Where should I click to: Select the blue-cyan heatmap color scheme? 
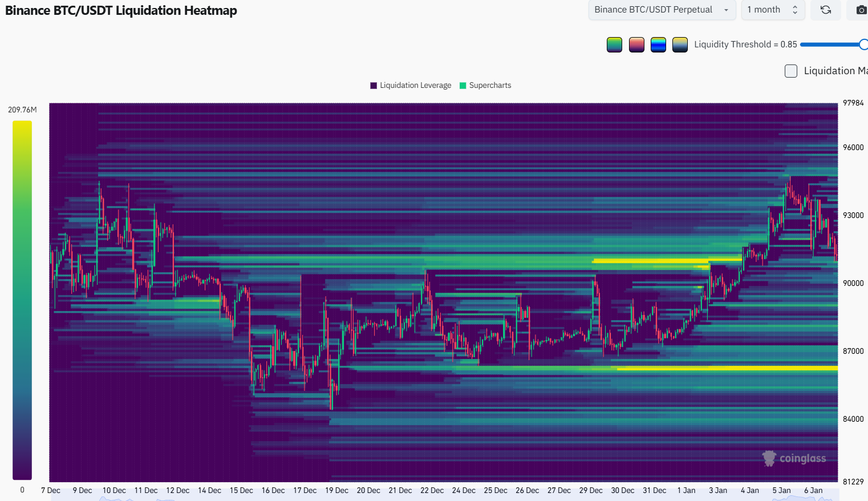click(658, 45)
